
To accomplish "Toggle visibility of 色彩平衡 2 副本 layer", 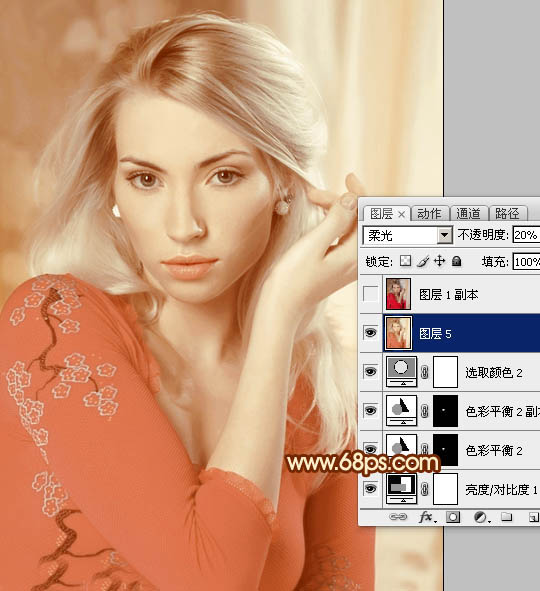I will (x=370, y=410).
